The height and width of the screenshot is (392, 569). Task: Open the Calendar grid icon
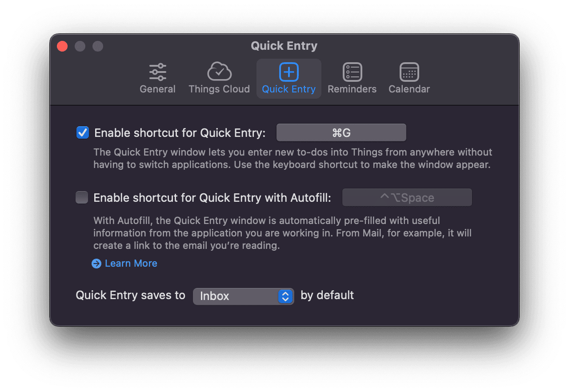tap(409, 72)
